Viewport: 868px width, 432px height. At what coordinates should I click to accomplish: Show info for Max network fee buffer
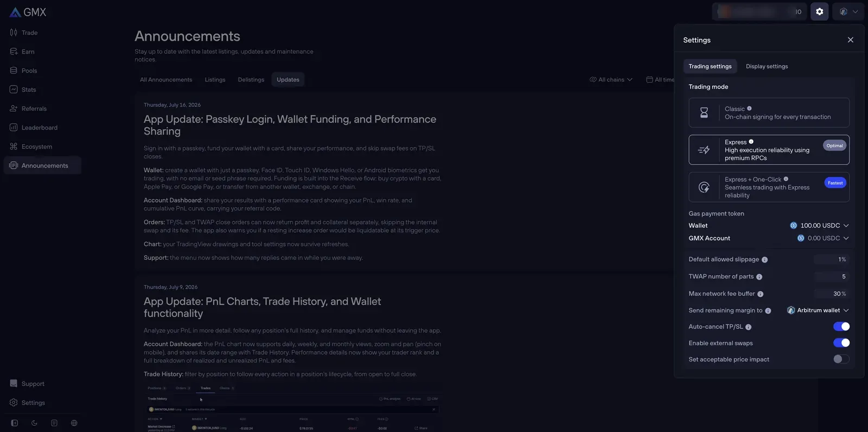(760, 294)
